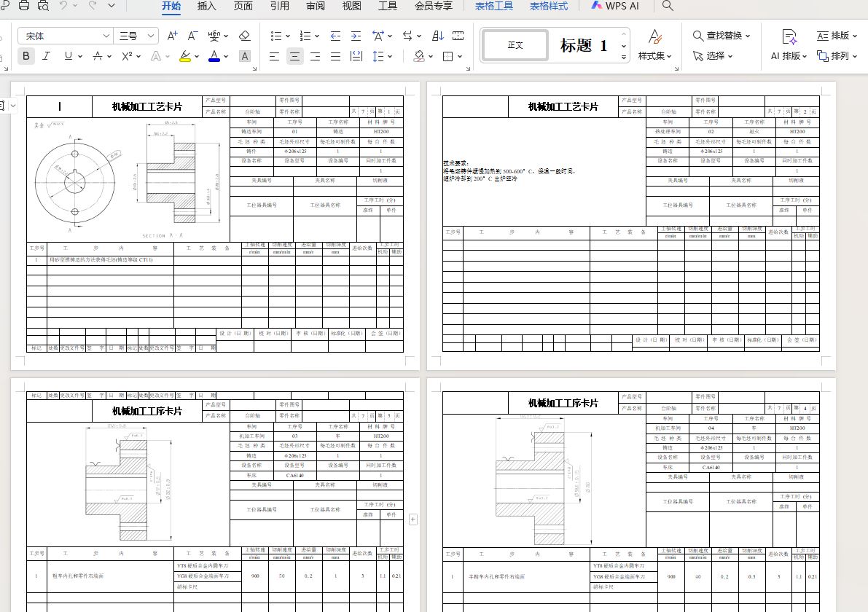Apply the outlined text effect A icon
The image size is (868, 612).
click(156, 56)
